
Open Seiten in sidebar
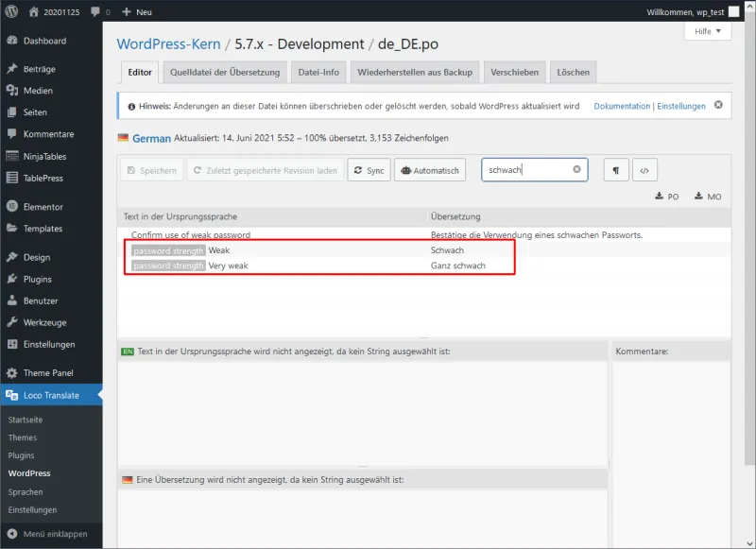(51, 112)
